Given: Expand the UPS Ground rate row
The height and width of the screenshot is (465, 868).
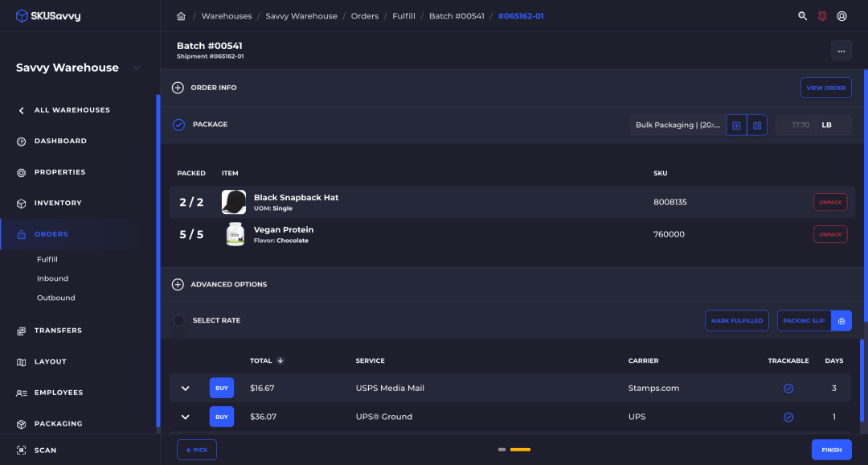Looking at the screenshot, I should (x=186, y=417).
